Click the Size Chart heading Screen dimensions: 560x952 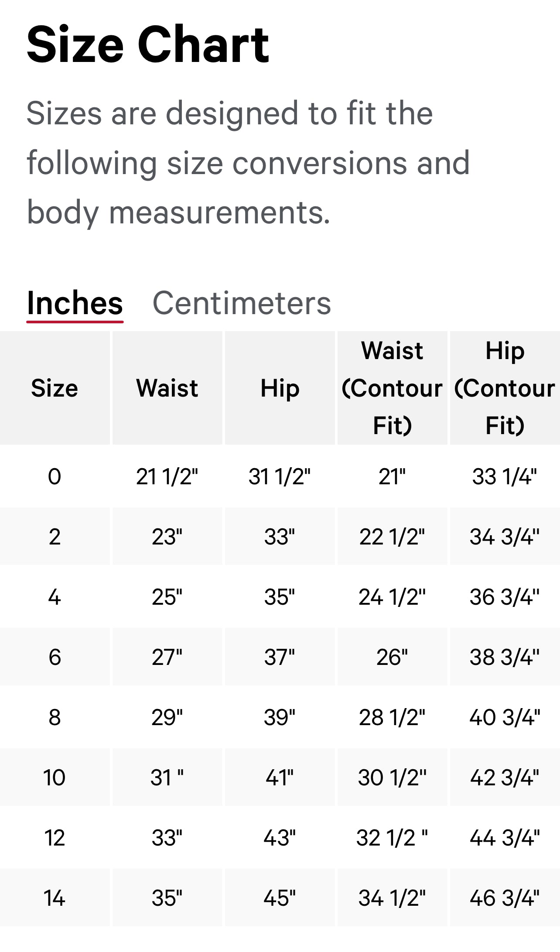[147, 45]
